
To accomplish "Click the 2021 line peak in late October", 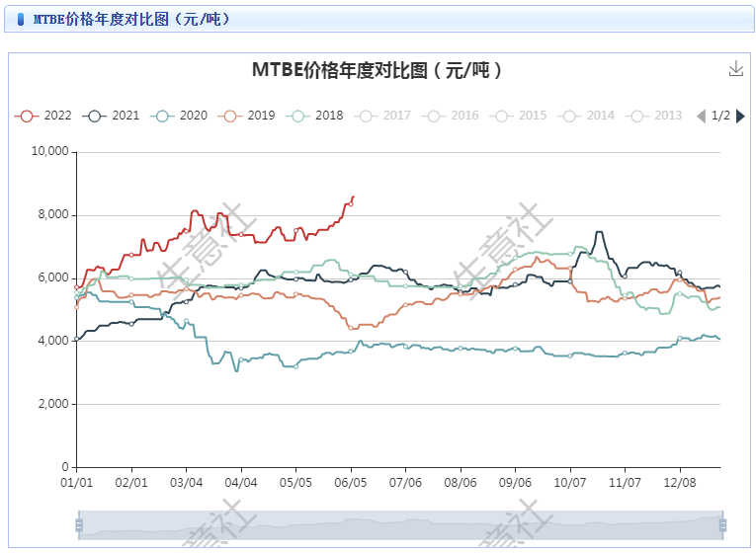I will (x=599, y=232).
